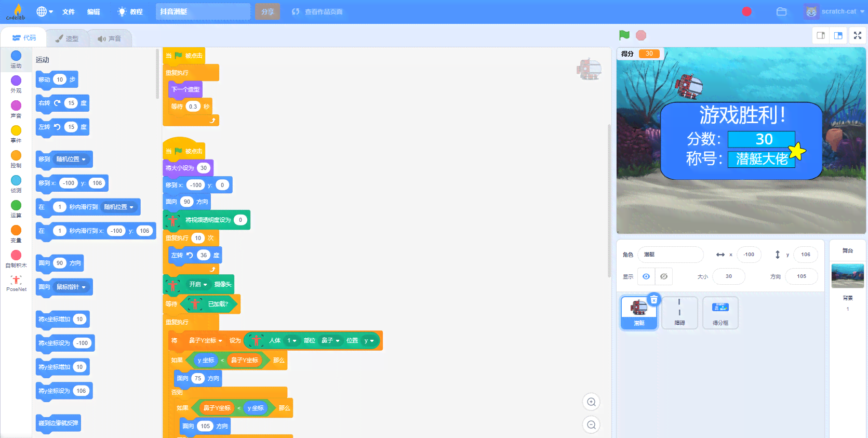Click the 碰到边缘就反弹 block
The image size is (868, 438).
58,423
